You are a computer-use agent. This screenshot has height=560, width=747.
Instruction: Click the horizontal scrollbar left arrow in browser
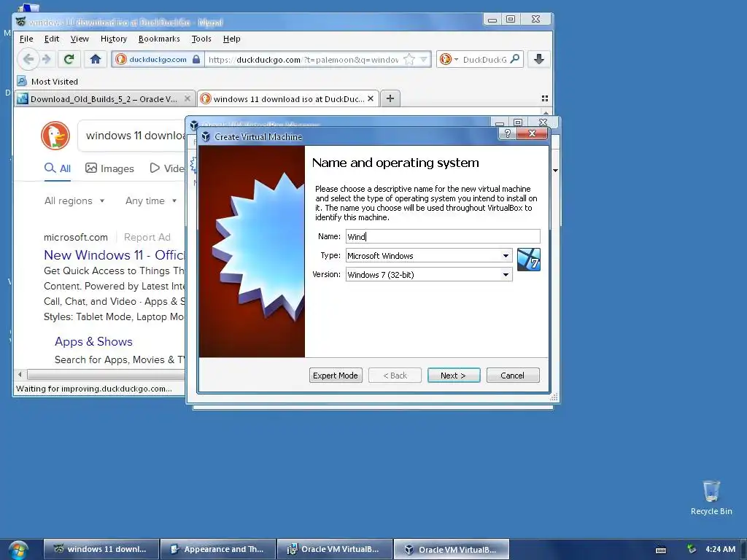[20, 374]
